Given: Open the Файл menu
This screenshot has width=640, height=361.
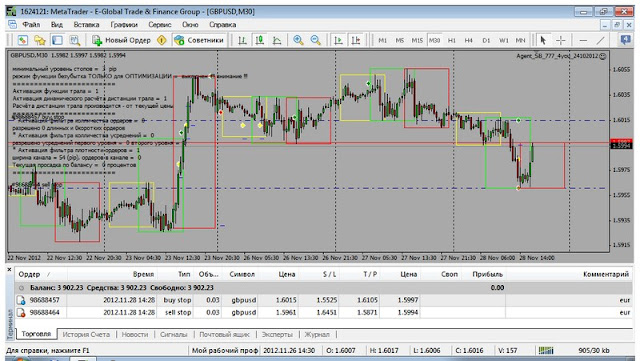Looking at the screenshot, I should click(x=31, y=25).
